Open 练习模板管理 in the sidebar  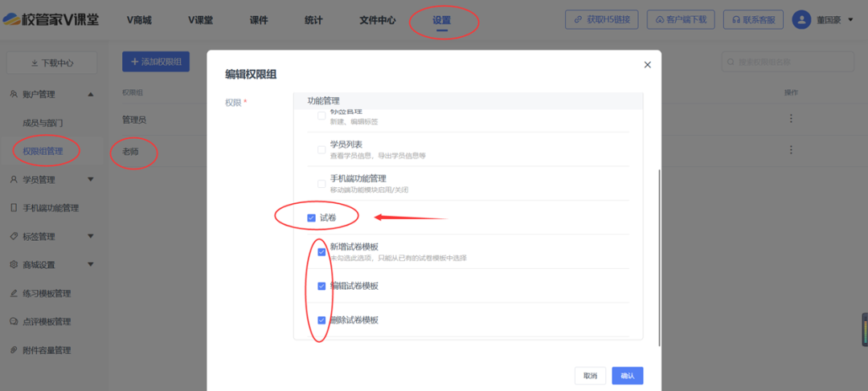coord(47,293)
